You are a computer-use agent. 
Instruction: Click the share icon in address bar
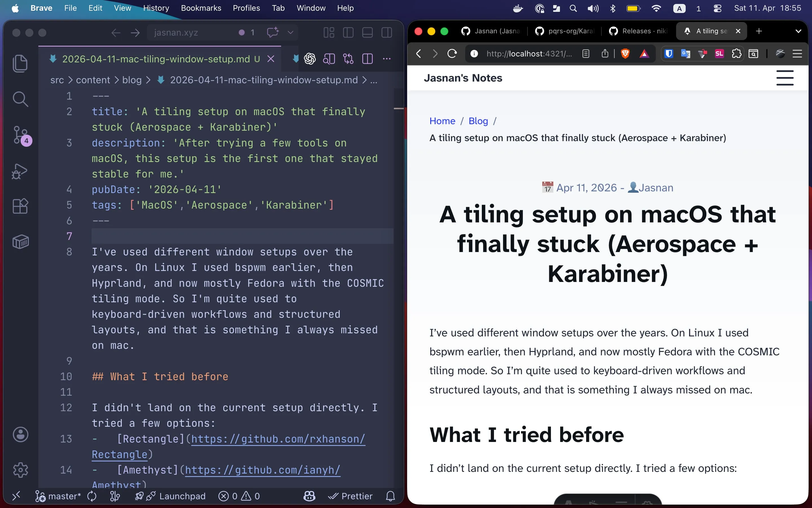tap(605, 53)
